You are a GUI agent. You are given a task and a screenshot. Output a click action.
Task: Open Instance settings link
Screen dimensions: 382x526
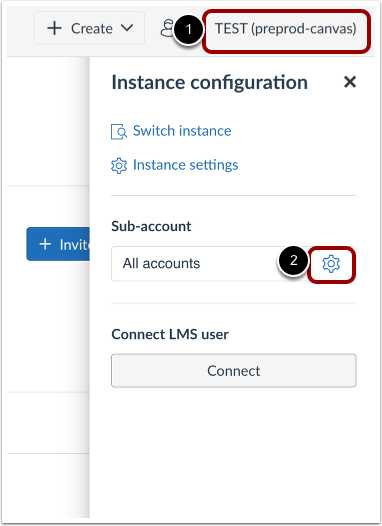(185, 165)
